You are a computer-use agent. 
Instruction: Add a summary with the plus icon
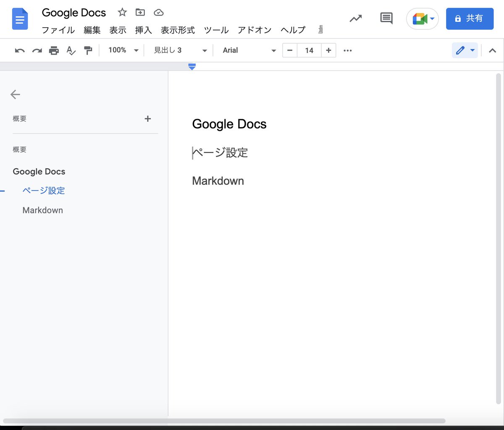point(148,119)
